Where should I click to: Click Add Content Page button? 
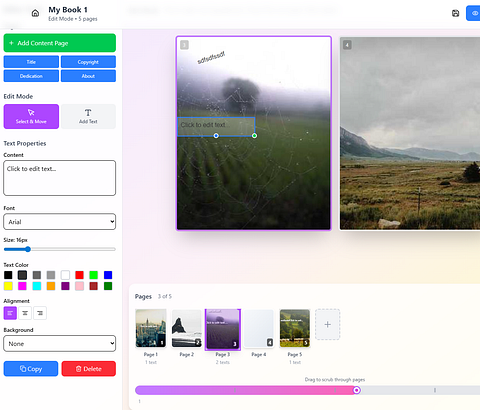tap(60, 43)
